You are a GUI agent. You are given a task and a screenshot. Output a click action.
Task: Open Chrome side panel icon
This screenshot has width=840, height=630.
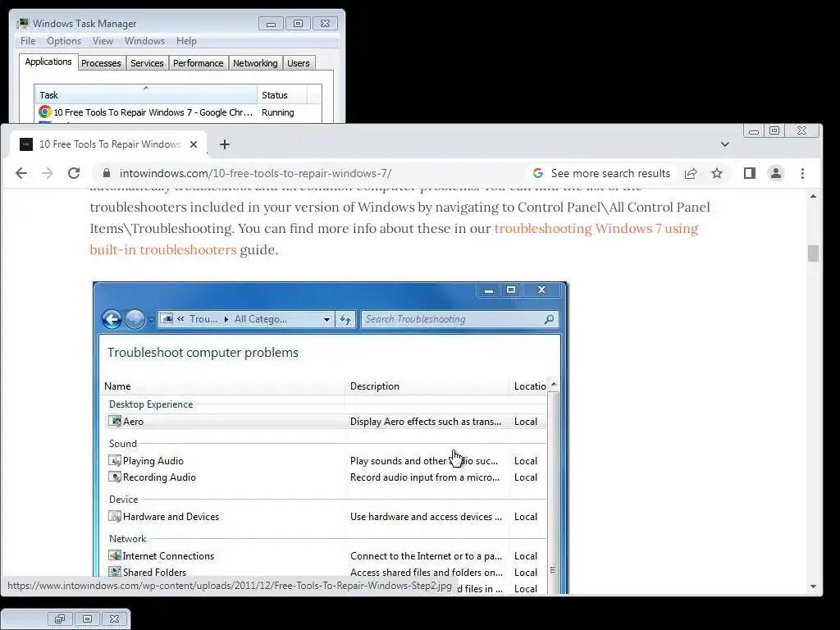pos(750,173)
